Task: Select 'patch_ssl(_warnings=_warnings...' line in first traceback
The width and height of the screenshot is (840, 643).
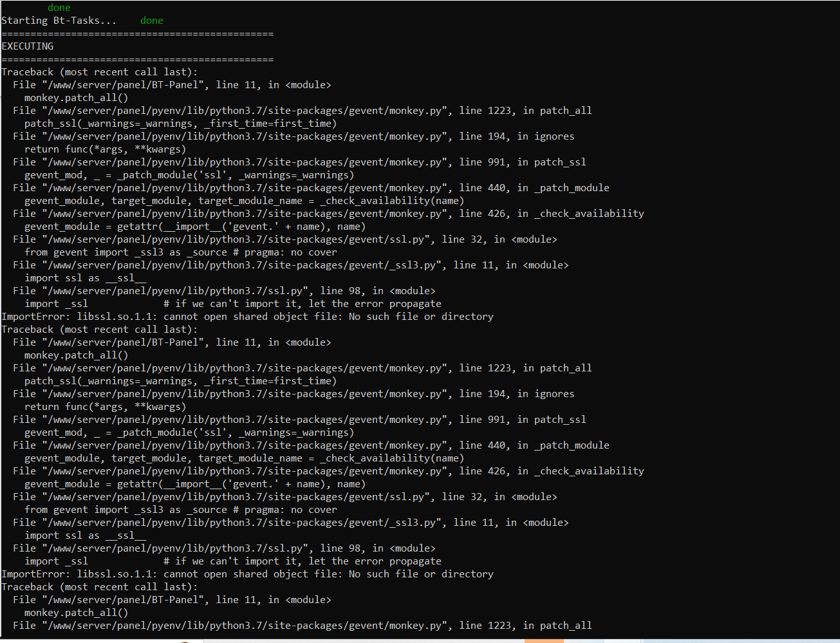Action: pos(181,124)
